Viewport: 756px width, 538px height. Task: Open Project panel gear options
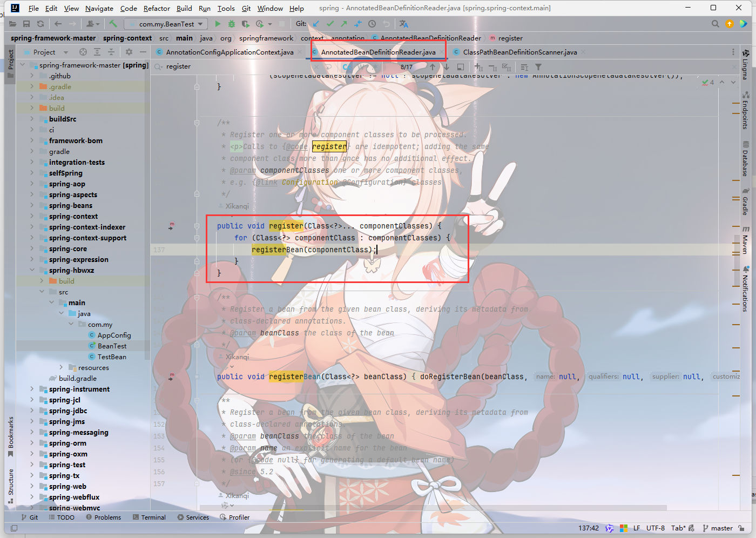pyautogui.click(x=129, y=52)
